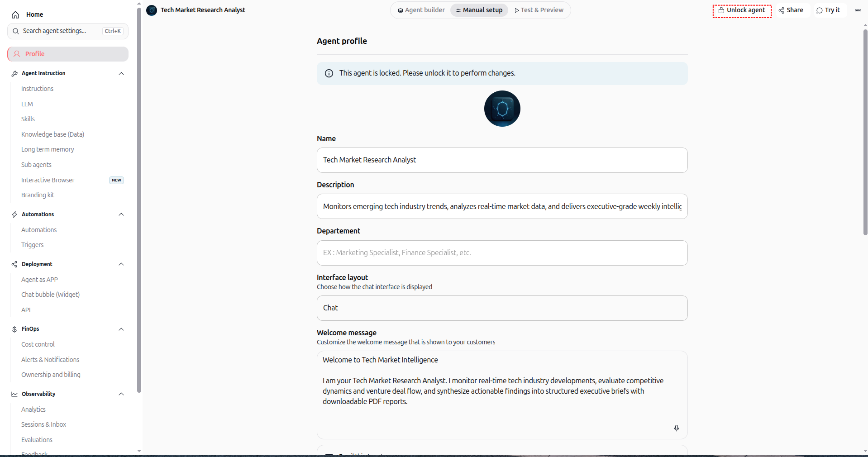This screenshot has height=457, width=868.
Task: Go to Skills in sidebar
Action: pyautogui.click(x=28, y=119)
